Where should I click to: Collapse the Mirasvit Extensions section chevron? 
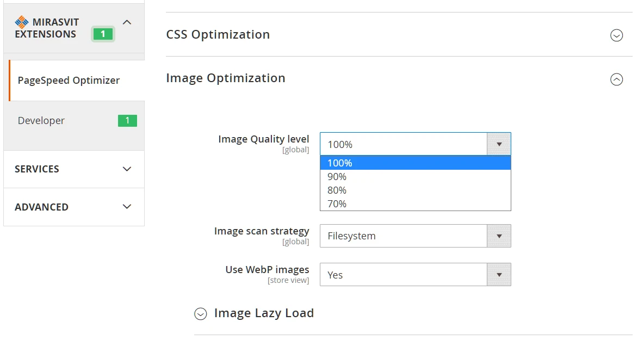(127, 22)
